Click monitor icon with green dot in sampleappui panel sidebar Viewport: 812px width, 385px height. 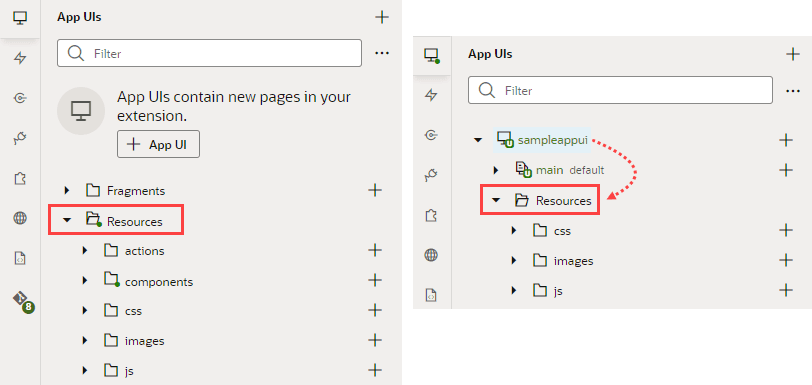[x=431, y=55]
